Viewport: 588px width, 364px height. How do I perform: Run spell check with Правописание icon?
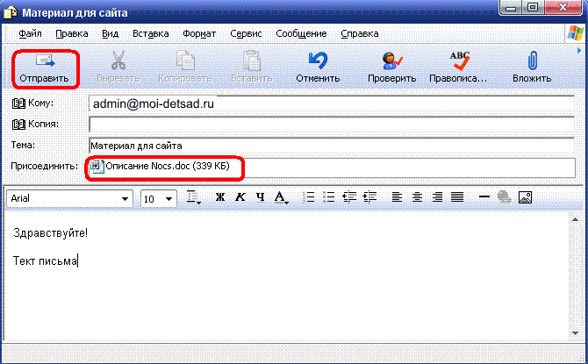[x=458, y=68]
